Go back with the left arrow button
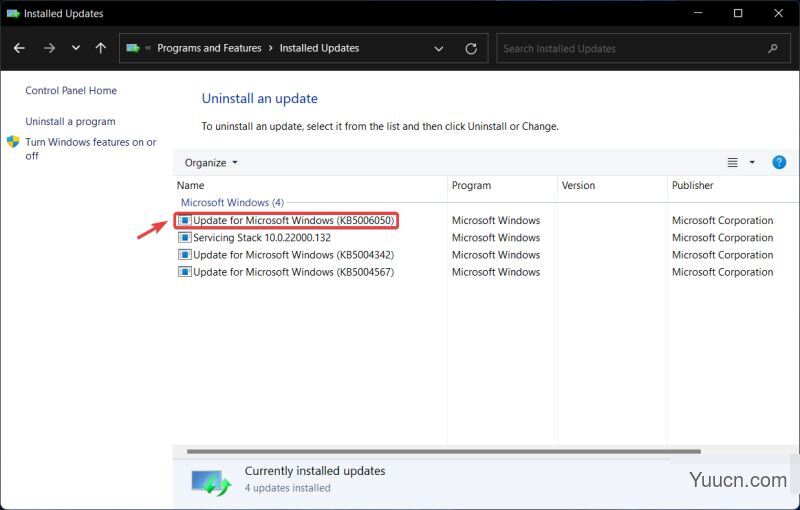Screen dimensions: 800x510 click(19, 48)
